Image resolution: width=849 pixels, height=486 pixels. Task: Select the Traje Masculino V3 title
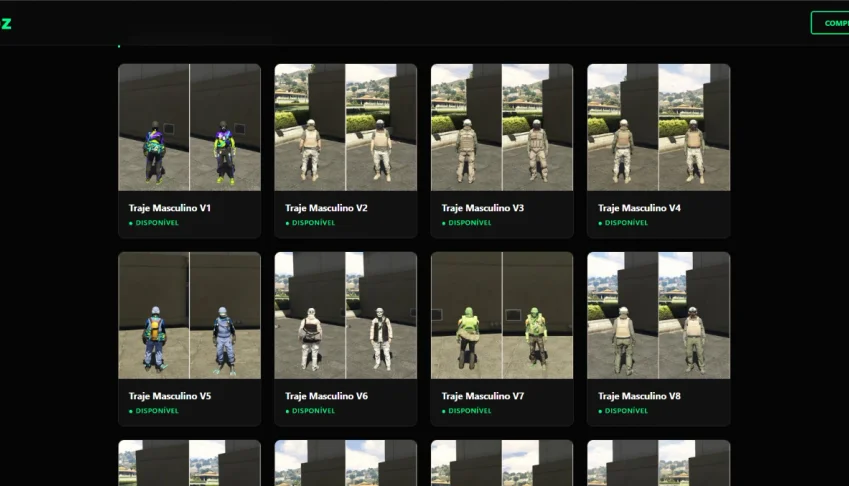[482, 208]
